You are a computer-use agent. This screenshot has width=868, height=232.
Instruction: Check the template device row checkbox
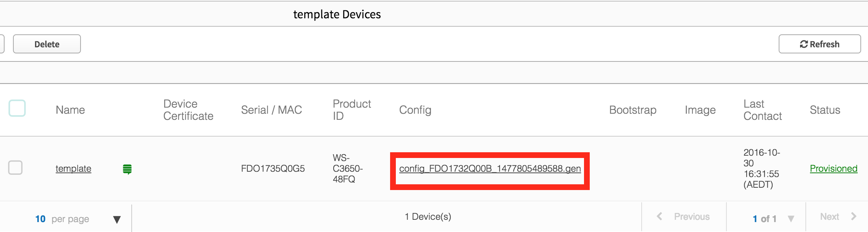click(15, 168)
